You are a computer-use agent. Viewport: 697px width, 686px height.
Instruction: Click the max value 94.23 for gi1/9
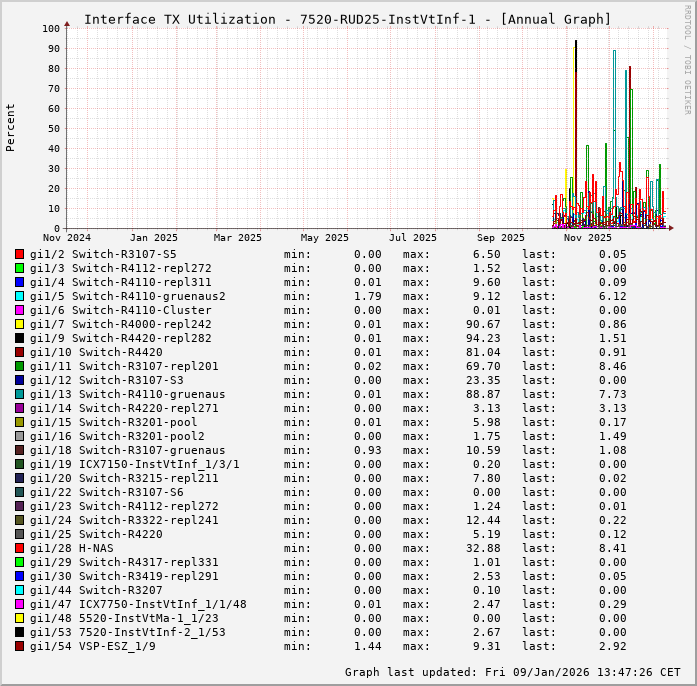pos(452,338)
